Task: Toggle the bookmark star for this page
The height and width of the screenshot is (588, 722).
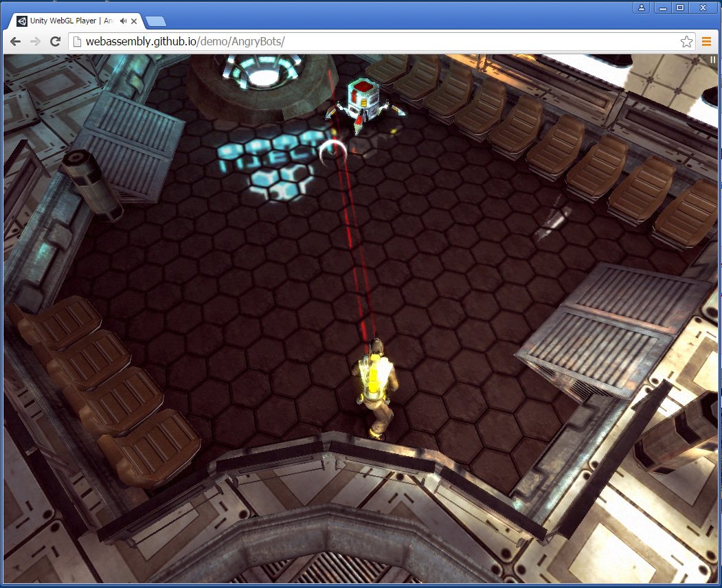Action: coord(686,41)
